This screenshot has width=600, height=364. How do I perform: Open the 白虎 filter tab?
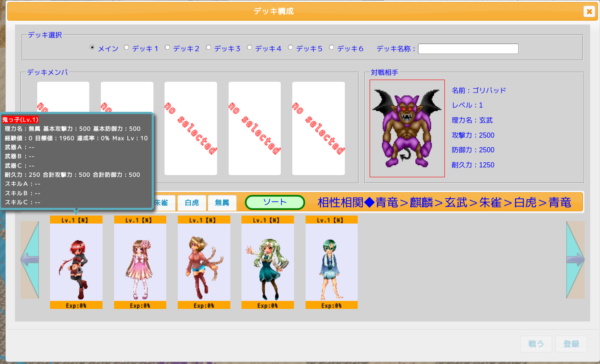click(x=192, y=203)
